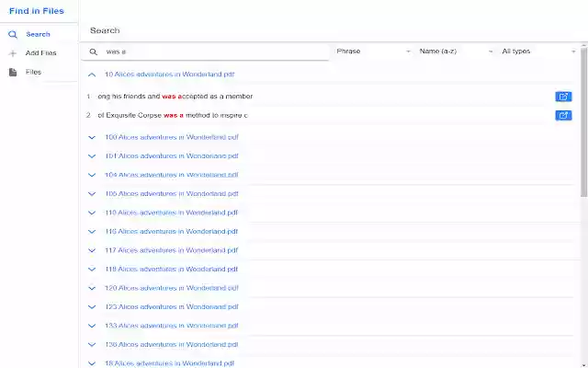Click file name '123 Alices adventures in Wonderland.pdf'
This screenshot has height=368, width=588.
coord(172,306)
